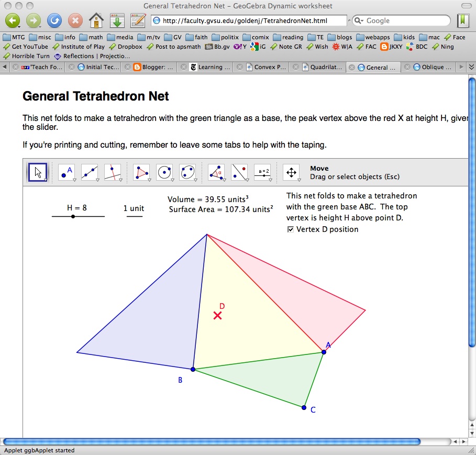This screenshot has width=476, height=455.
Task: Expand the Conic tool dropdown triangle
Action: coord(195,180)
